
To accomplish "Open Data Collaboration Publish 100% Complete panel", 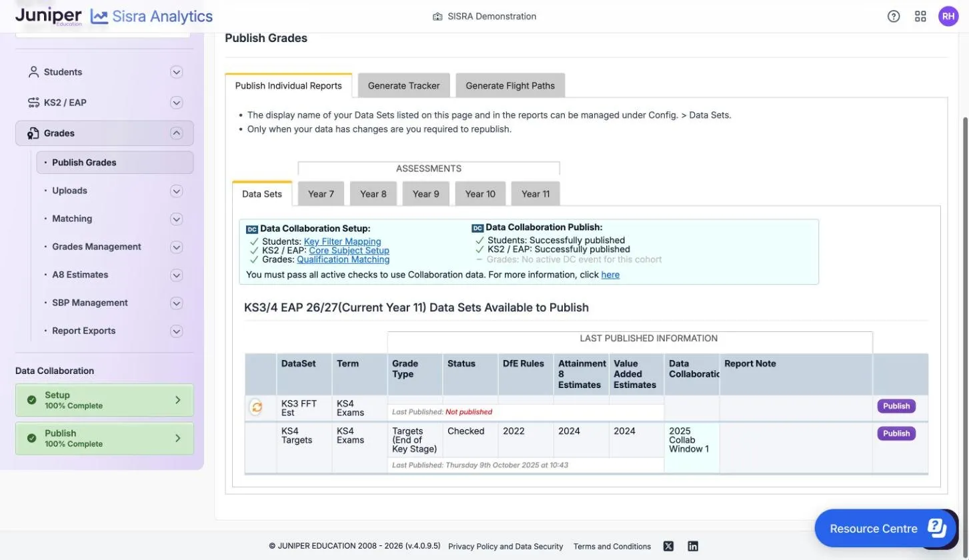I will pyautogui.click(x=105, y=438).
